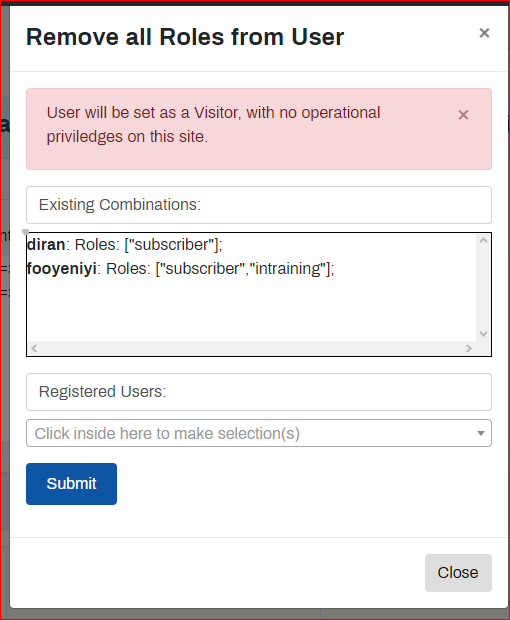Click inside the 'make selection(s)' select box
Image resolution: width=510 pixels, height=620 pixels.
pyautogui.click(x=259, y=433)
